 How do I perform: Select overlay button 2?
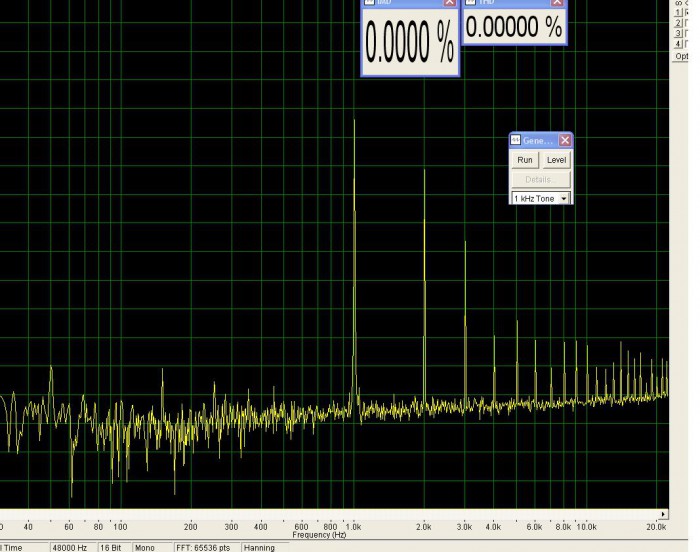click(679, 23)
